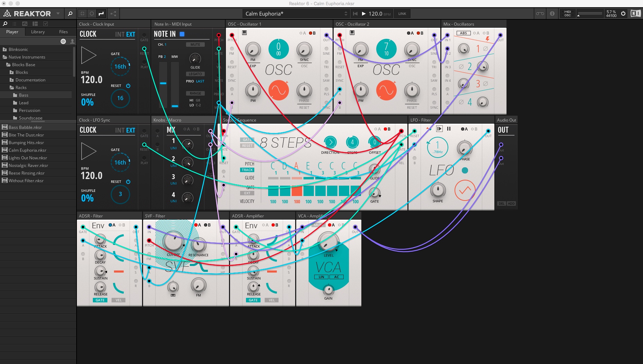This screenshot has height=364, width=643.
Task: Click the keyboard icon on Oscillator 1
Action: pyautogui.click(x=245, y=33)
